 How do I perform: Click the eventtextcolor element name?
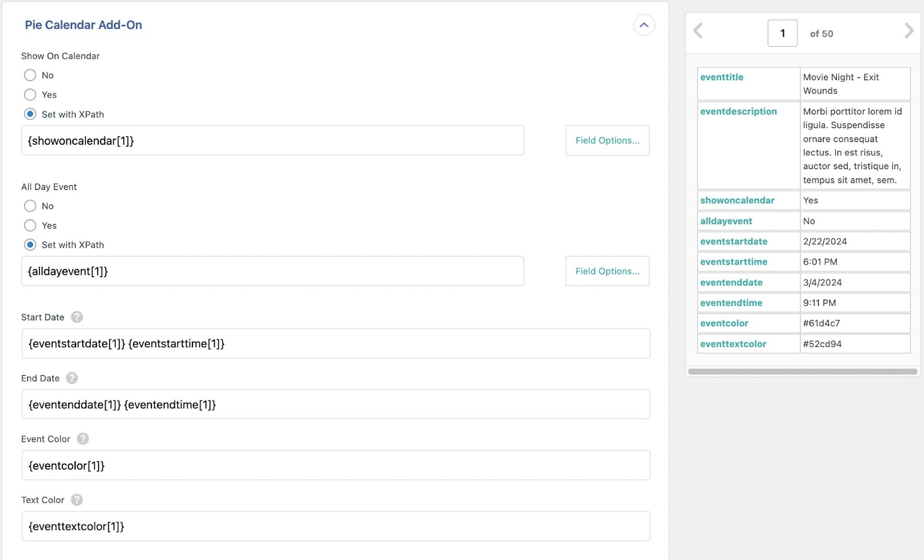click(x=733, y=344)
